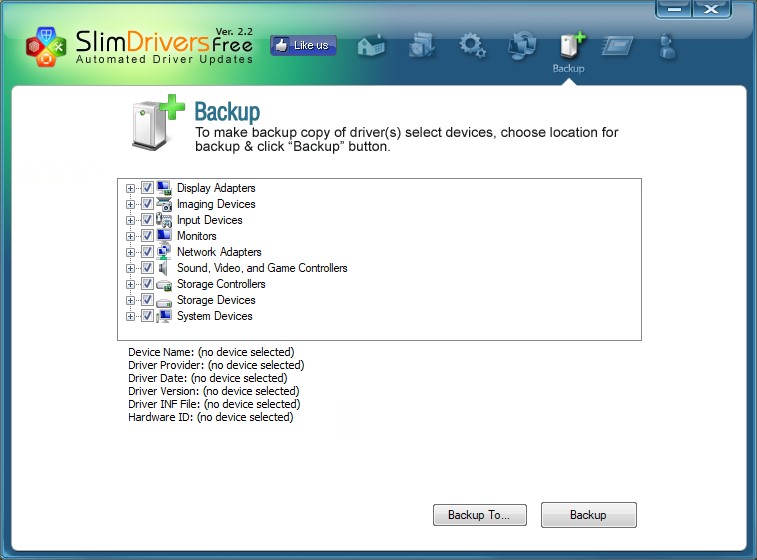
Task: Expand the Imaging Devices tree node
Action: click(130, 204)
